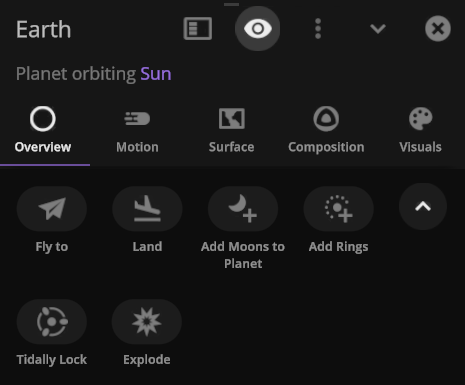Image resolution: width=465 pixels, height=385 pixels.
Task: Open the side panel layout icon
Action: click(x=198, y=29)
